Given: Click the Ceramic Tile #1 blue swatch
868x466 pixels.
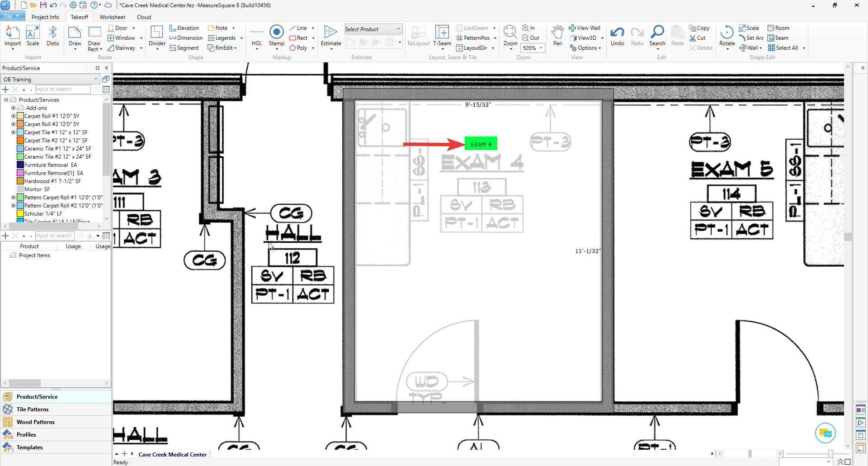Looking at the screenshot, I should [x=20, y=149].
